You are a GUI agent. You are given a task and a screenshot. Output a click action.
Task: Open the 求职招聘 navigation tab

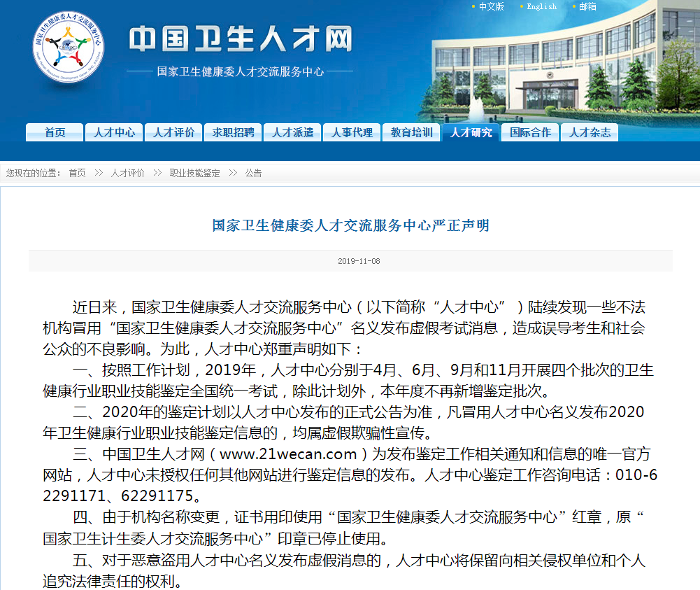point(233,132)
